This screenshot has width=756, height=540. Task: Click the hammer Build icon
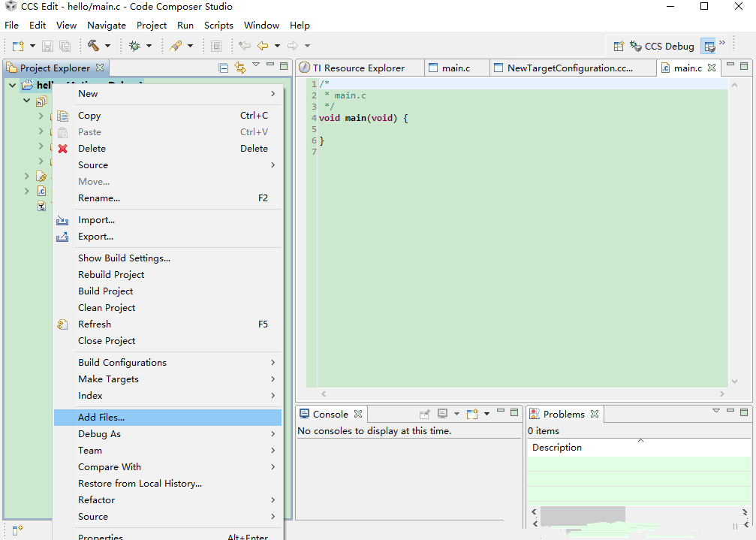pos(94,45)
